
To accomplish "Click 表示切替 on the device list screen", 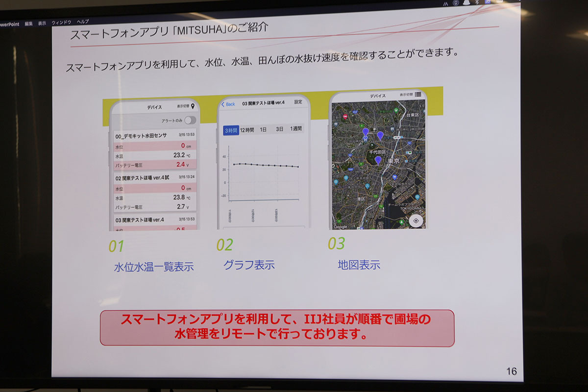I will pyautogui.click(x=183, y=107).
